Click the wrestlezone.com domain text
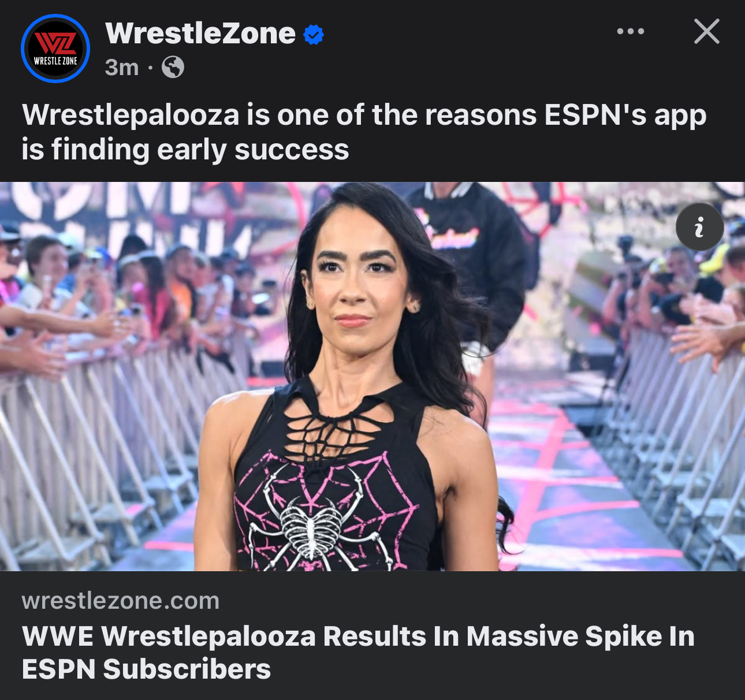745x700 pixels. (x=121, y=601)
